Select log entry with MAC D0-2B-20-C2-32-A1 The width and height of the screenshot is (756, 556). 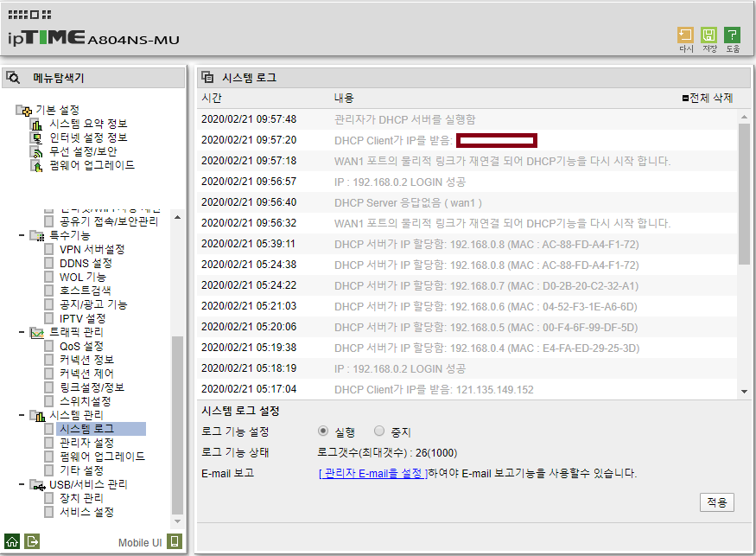(486, 285)
